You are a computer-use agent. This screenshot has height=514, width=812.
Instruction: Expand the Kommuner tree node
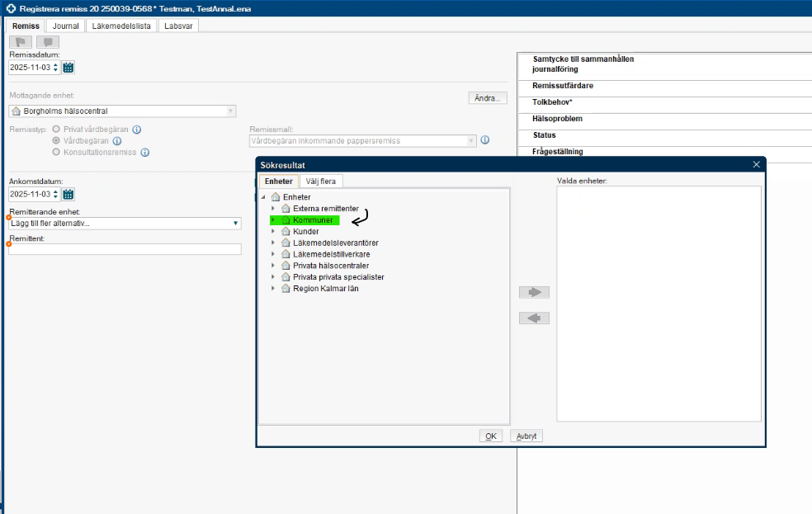[x=273, y=220]
